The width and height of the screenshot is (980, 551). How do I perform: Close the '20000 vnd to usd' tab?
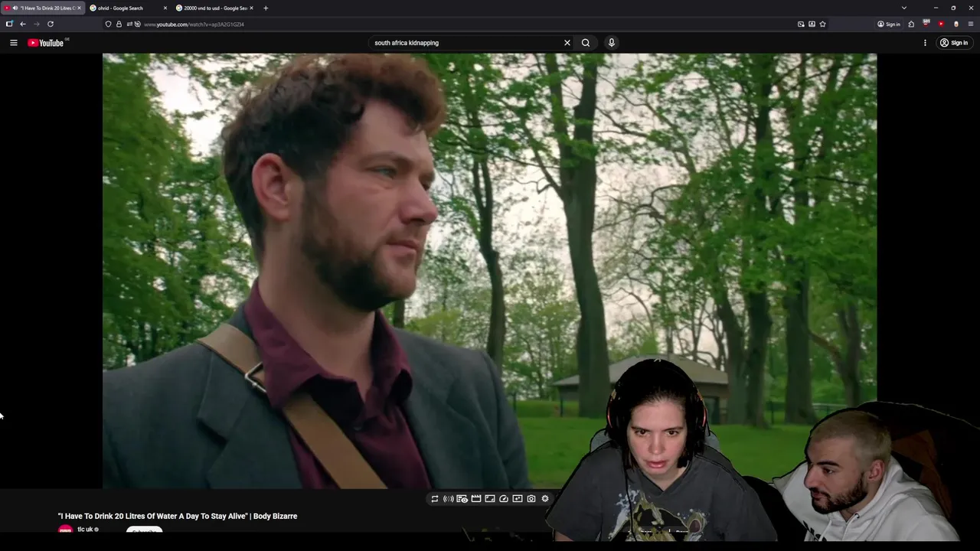click(251, 8)
